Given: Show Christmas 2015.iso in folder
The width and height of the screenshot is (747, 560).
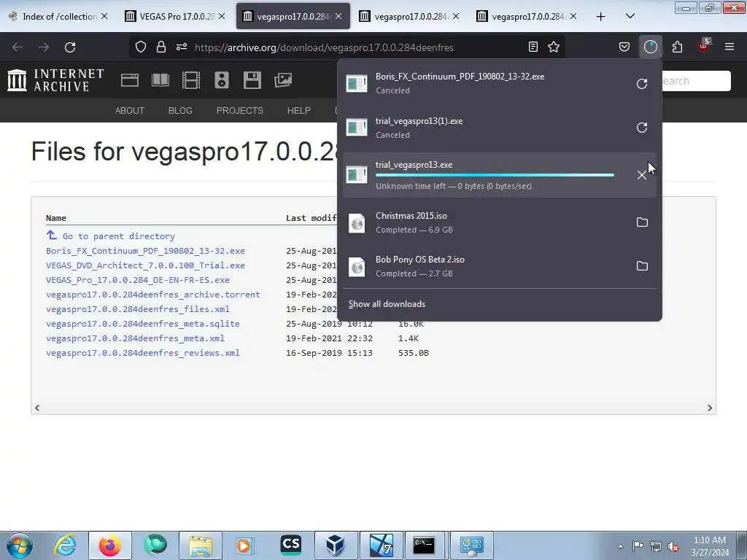Looking at the screenshot, I should coord(642,222).
